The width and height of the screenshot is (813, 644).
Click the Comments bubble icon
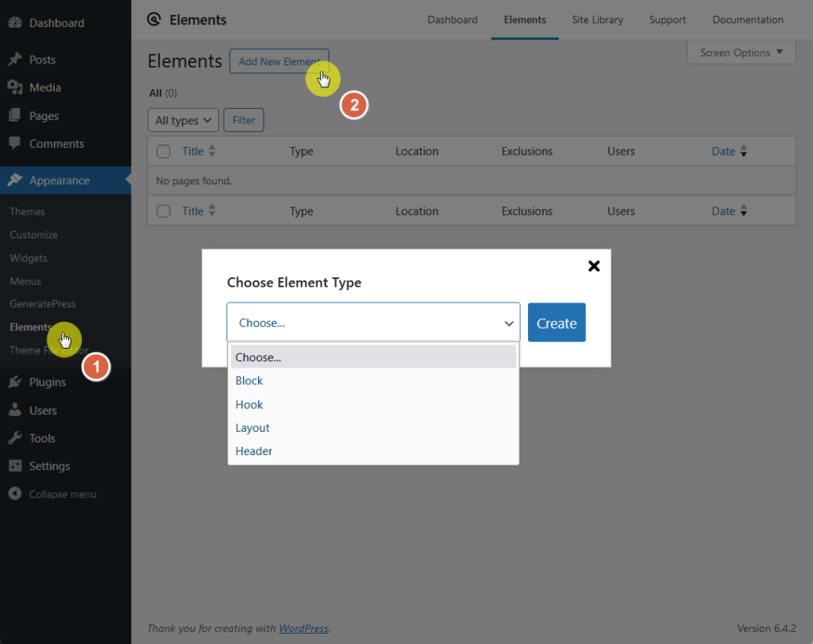[15, 143]
